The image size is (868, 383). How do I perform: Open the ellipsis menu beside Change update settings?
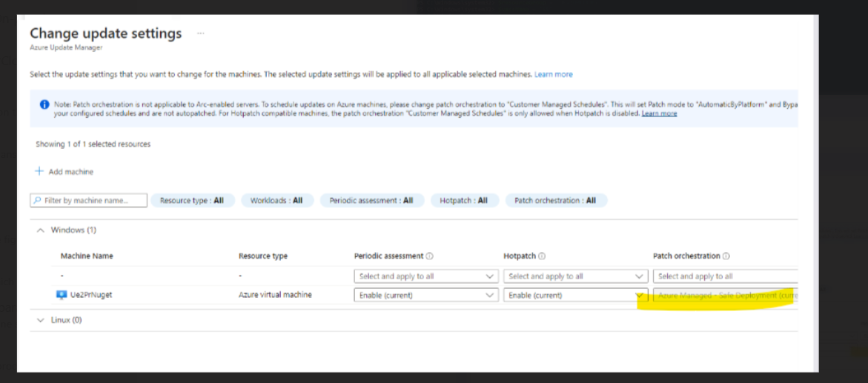pos(200,34)
